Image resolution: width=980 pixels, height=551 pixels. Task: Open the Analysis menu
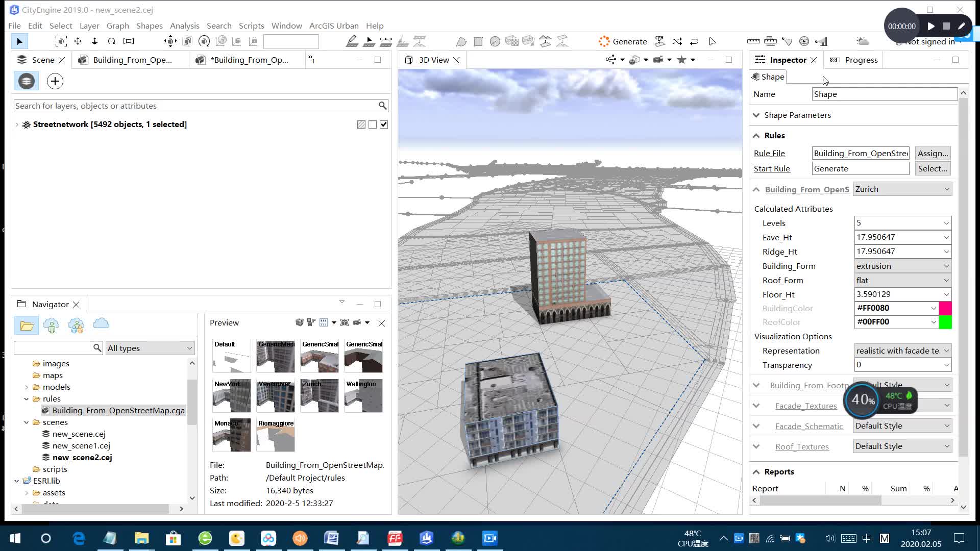pyautogui.click(x=184, y=26)
